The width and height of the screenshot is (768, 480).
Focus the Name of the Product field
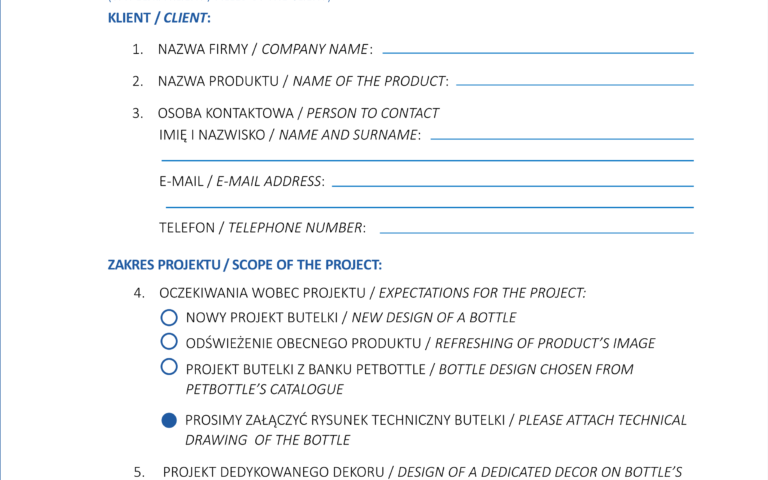(x=574, y=82)
